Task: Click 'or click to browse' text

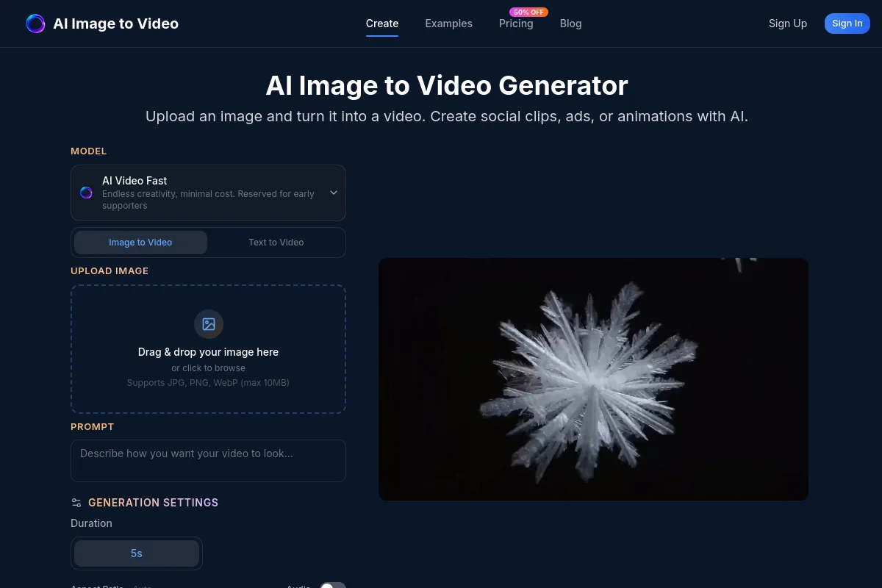Action: pos(209,368)
